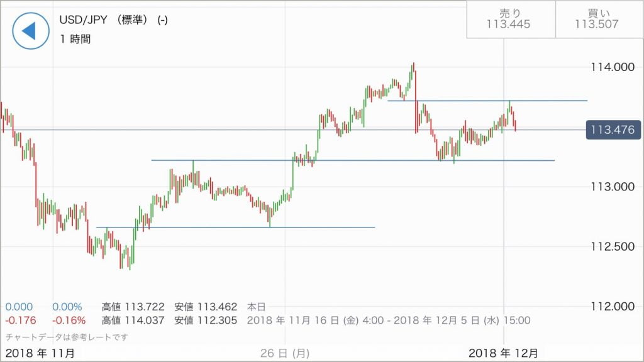Click the 114.000 price axis label
Viewport: 644px width, 362px height.
609,68
